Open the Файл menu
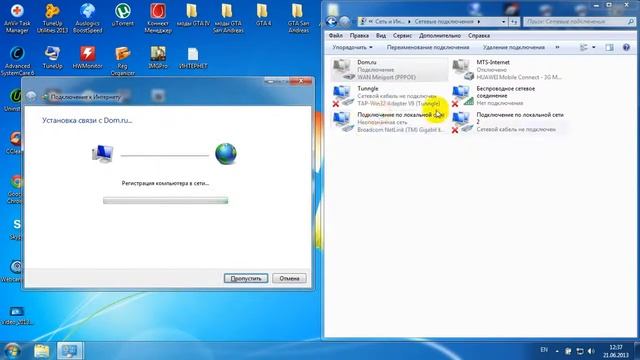 coord(336,36)
